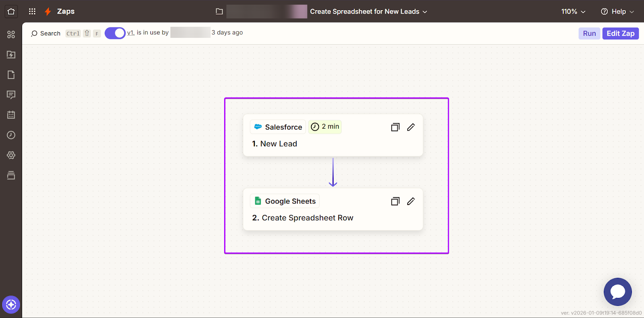Viewport: 644px width, 318px height.
Task: Click the '3 days ago' timestamp
Action: point(227,33)
